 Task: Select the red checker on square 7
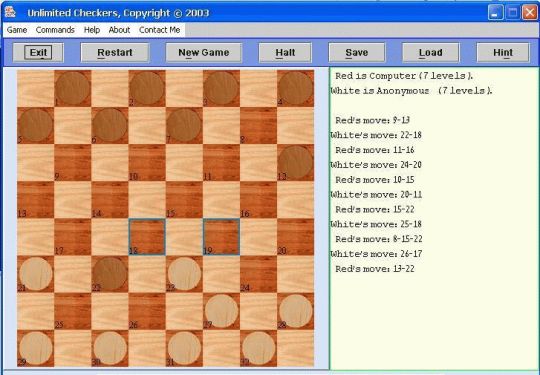click(184, 125)
